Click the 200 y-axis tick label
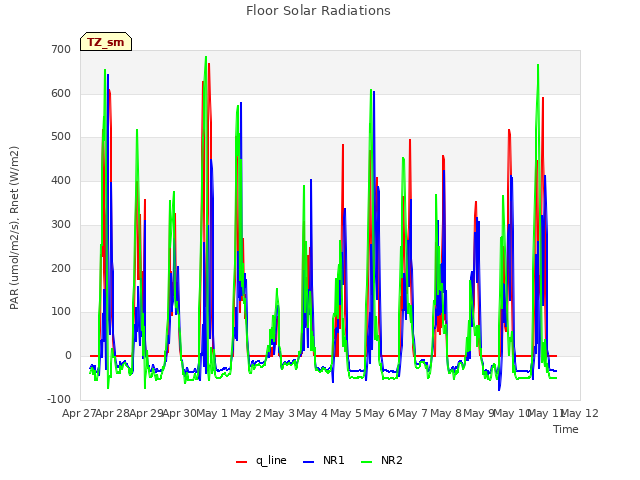Viewport: 640px width, 480px height. pos(61,268)
